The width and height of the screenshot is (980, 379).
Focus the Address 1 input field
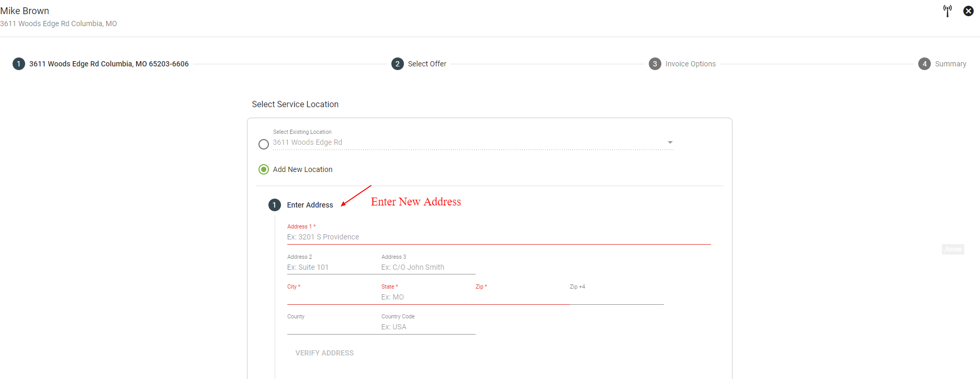(x=499, y=237)
